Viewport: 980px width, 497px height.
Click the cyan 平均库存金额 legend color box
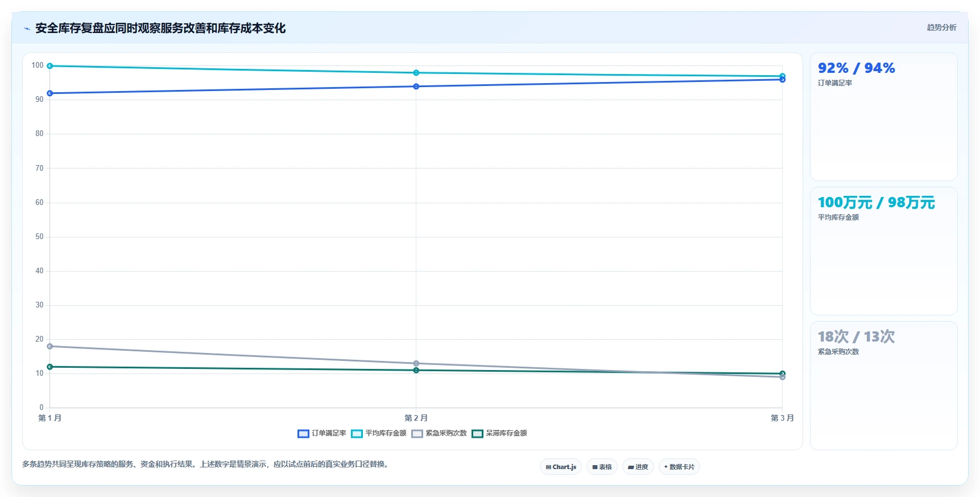coord(357,434)
